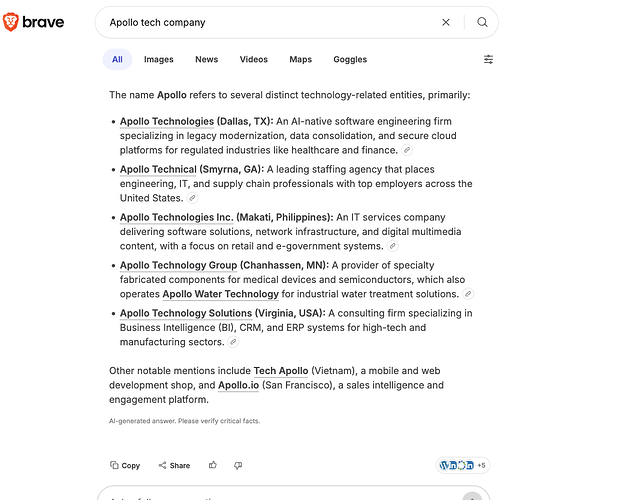Click the Brave lion logo
621x500 pixels.
11,22
